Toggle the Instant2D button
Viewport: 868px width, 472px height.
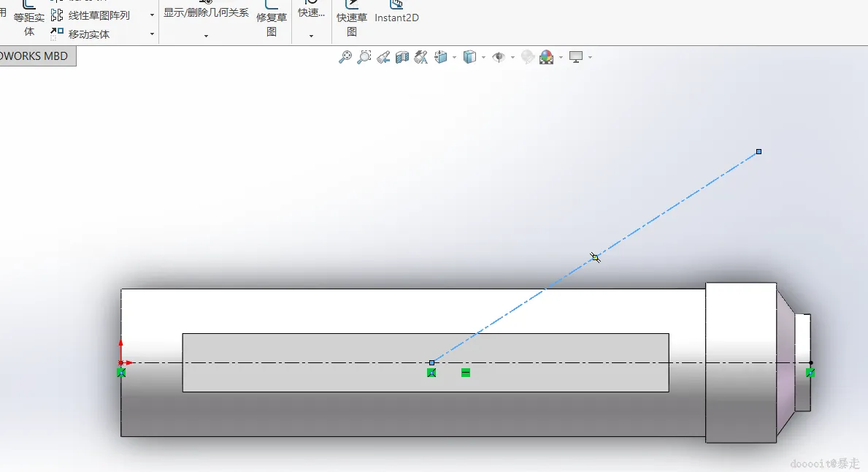pyautogui.click(x=396, y=12)
